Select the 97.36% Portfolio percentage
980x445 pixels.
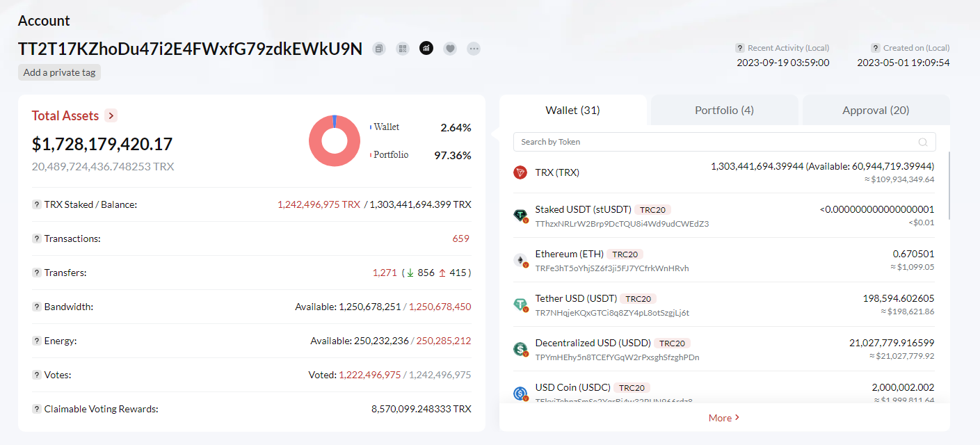[453, 155]
